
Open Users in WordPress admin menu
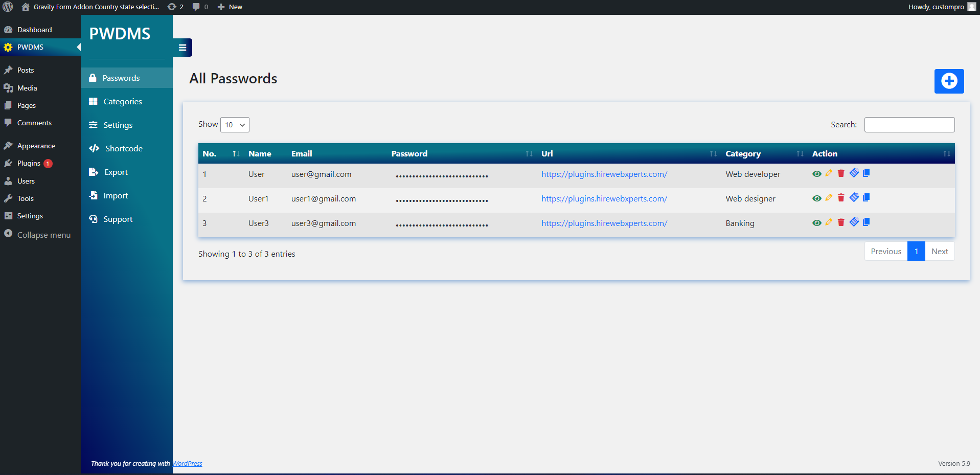tap(40, 181)
